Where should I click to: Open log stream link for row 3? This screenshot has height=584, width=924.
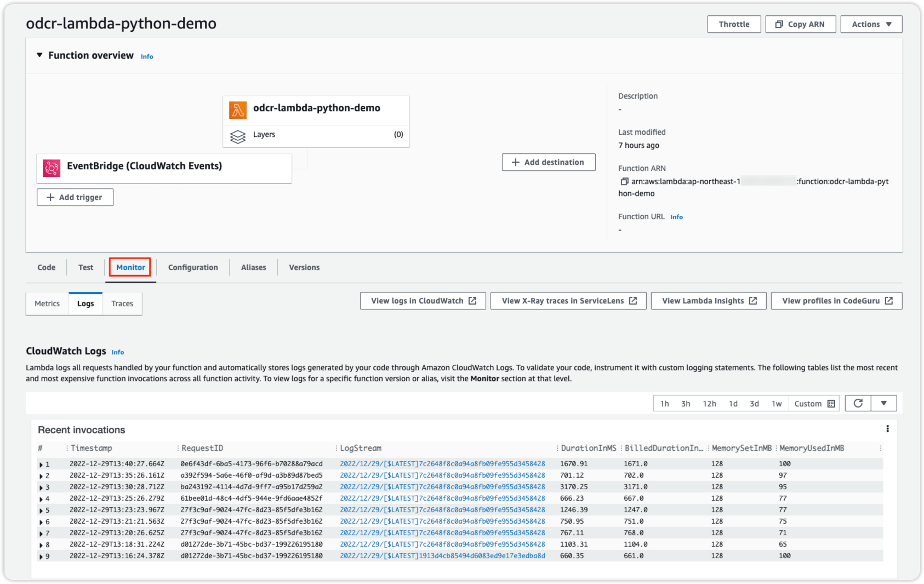[x=442, y=486]
